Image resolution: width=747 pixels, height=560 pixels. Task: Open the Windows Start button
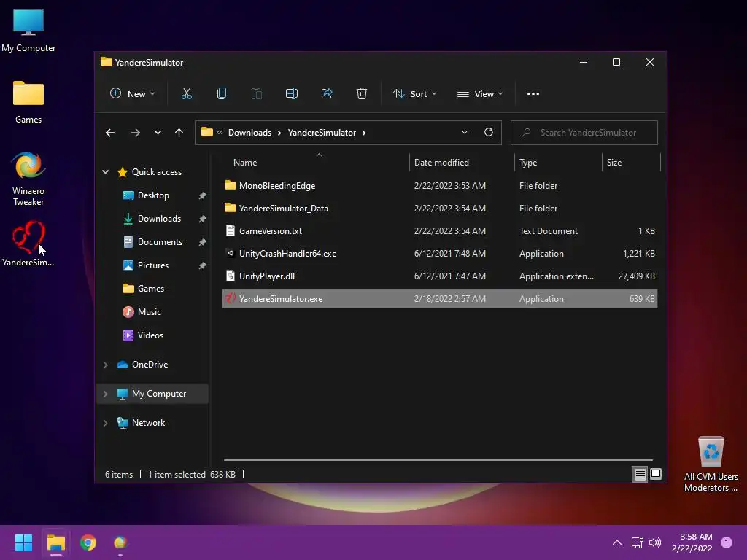click(23, 542)
